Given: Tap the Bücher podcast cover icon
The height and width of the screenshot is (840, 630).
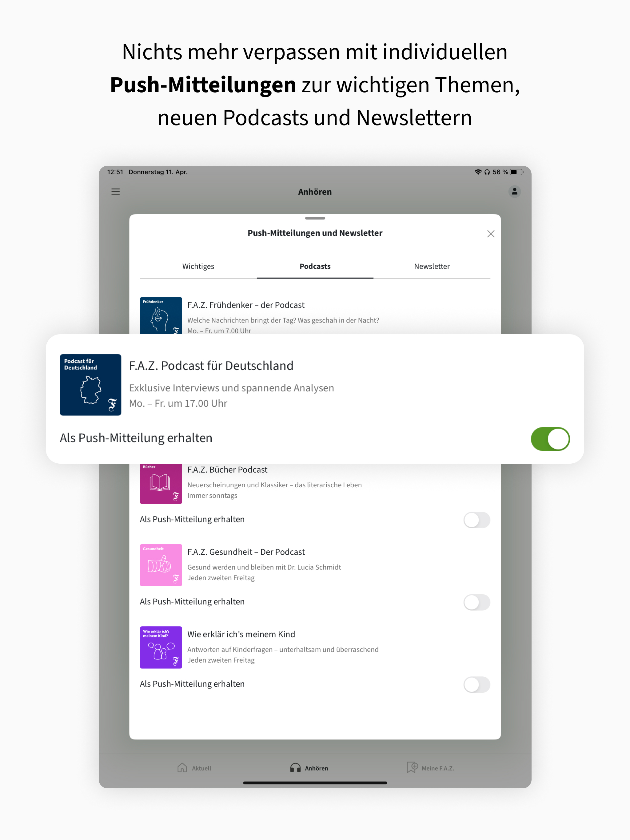Looking at the screenshot, I should pos(161,483).
